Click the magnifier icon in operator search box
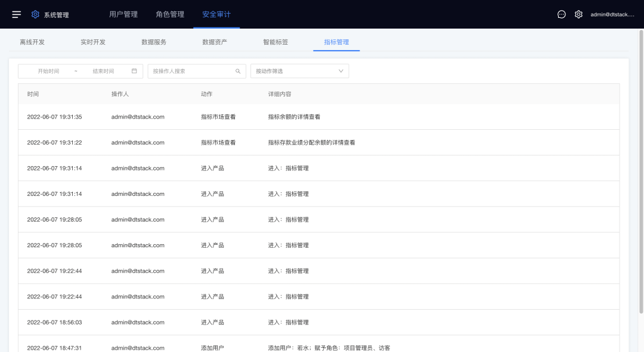Image resolution: width=644 pixels, height=352 pixels. point(237,71)
